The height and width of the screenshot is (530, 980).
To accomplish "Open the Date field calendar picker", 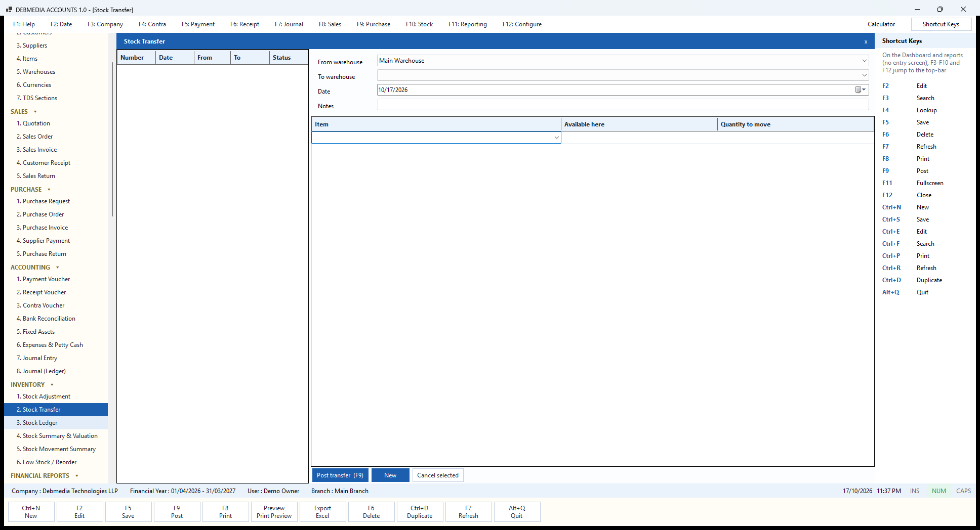I will [x=861, y=90].
